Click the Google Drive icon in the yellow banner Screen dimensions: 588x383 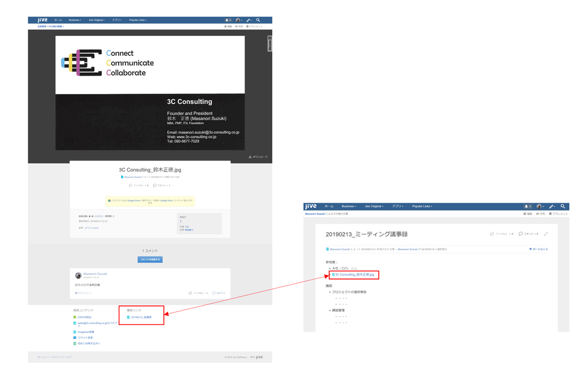tap(109, 200)
